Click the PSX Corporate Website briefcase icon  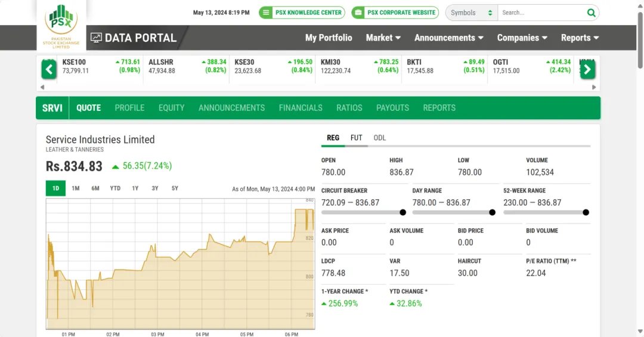pos(358,13)
